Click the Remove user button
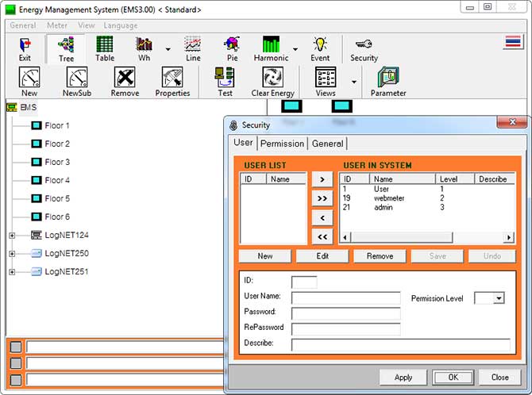 pos(380,256)
